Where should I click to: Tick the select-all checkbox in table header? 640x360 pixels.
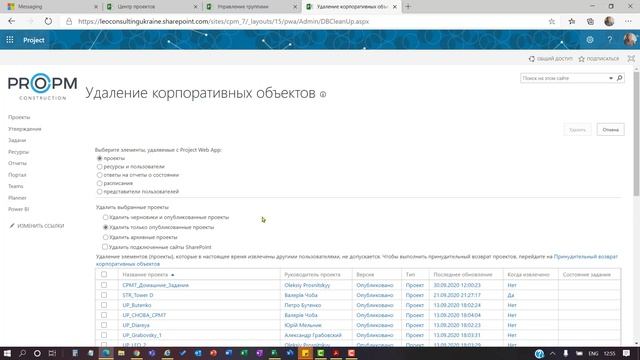104,274
